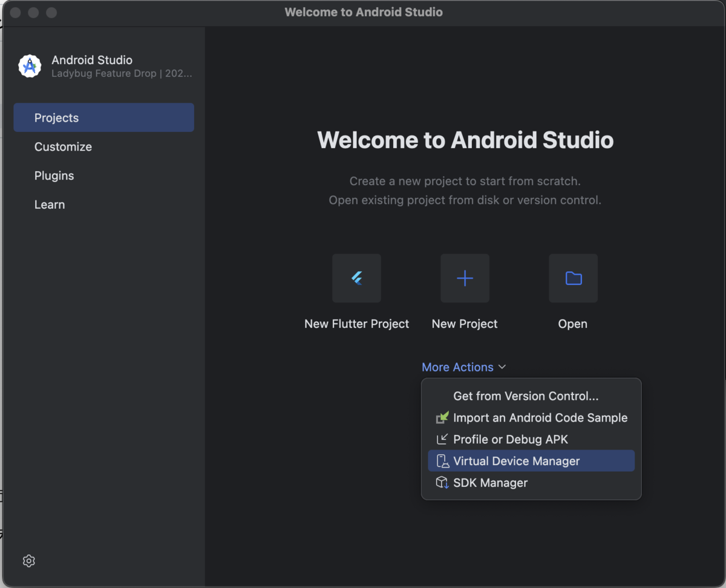Click the Virtual Device Manager phone icon
The image size is (726, 588).
pyautogui.click(x=442, y=461)
